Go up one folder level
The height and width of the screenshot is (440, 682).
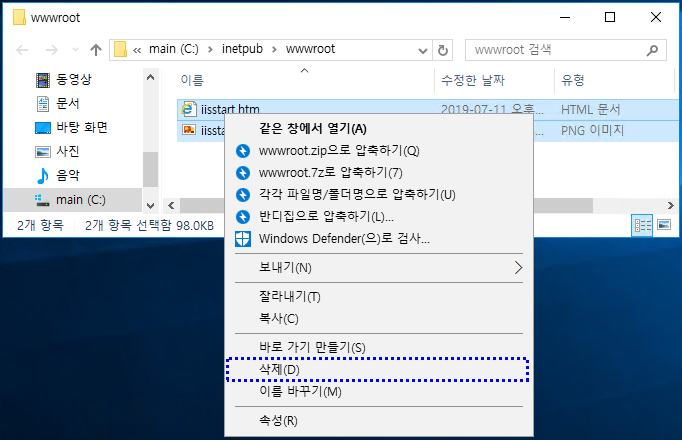96,50
